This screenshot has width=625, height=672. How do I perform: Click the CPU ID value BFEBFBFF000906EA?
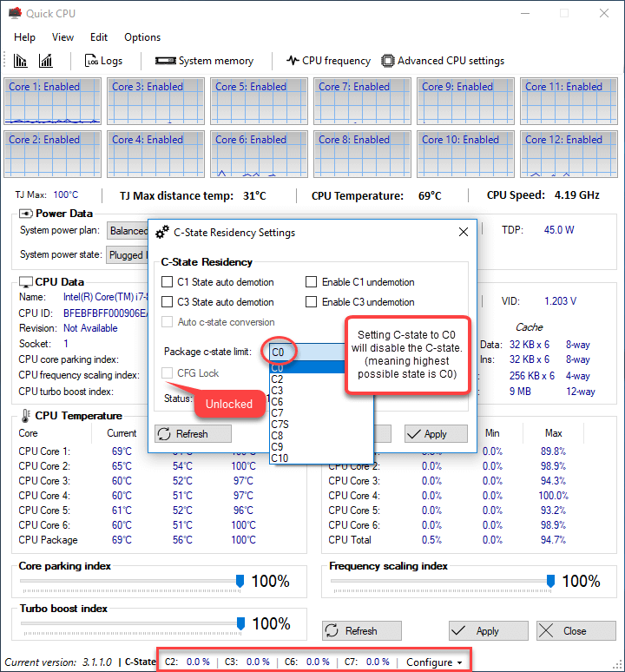pyautogui.click(x=105, y=313)
